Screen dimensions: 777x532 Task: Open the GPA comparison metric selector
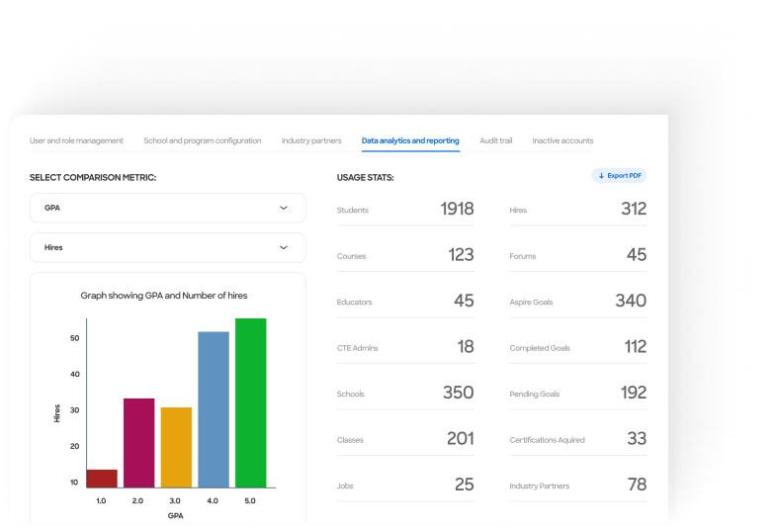point(167,209)
